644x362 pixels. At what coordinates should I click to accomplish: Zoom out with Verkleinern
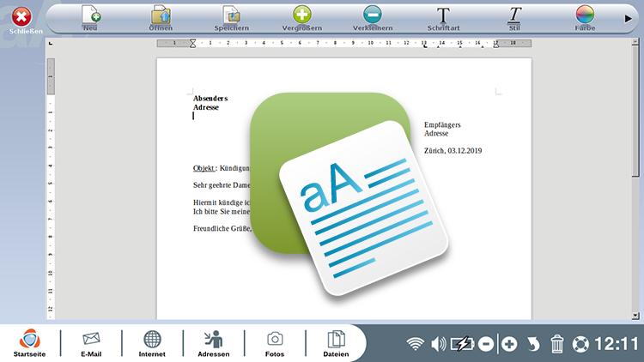(x=373, y=19)
